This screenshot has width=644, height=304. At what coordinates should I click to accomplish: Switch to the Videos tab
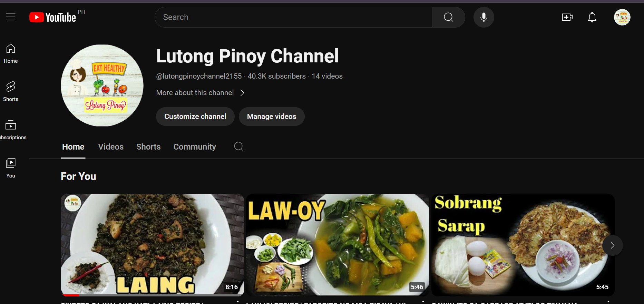[111, 147]
